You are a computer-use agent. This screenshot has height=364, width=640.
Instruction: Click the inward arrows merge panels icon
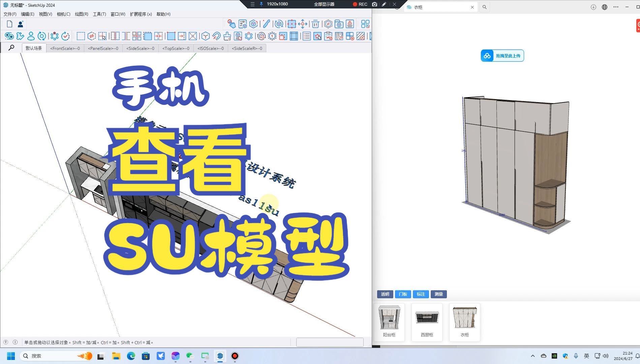coord(158,36)
